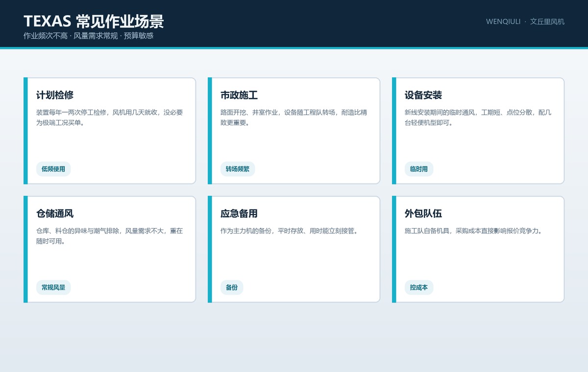Click the 外包队伍 card title
Image resolution: width=588 pixels, height=372 pixels.
(x=423, y=213)
